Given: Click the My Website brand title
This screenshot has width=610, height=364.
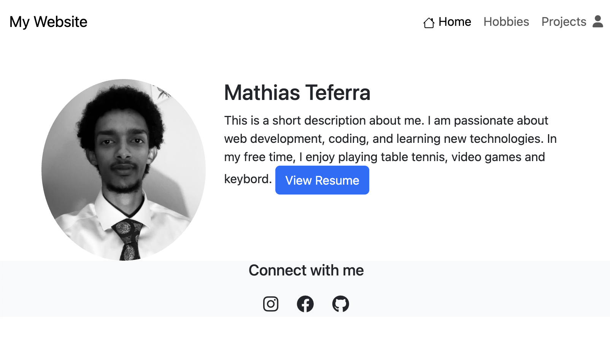Looking at the screenshot, I should (x=48, y=22).
